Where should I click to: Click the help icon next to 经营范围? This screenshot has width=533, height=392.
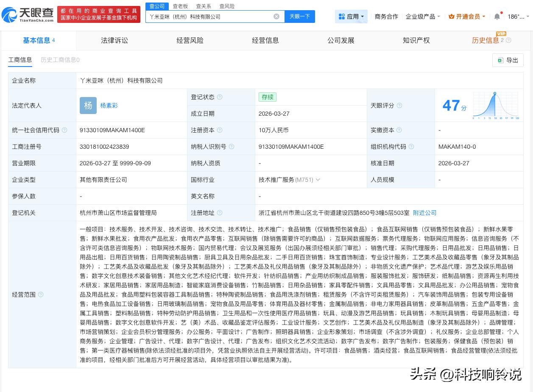[41, 295]
